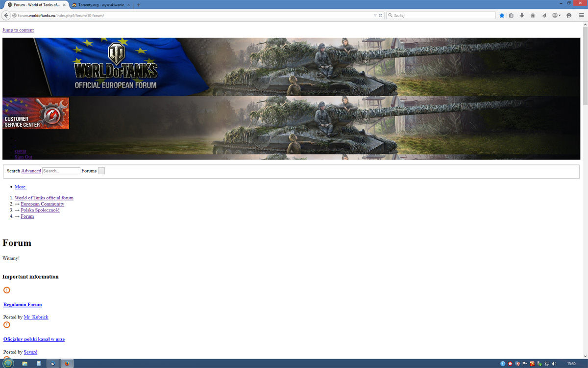Image resolution: width=588 pixels, height=368 pixels.
Task: Click the Sign Out link
Action: 24,157
